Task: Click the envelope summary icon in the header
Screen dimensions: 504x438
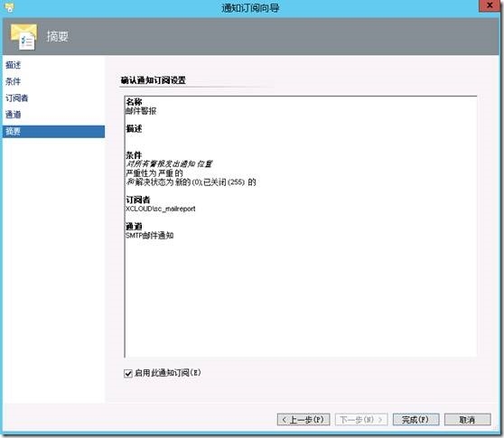Action: coord(23,36)
